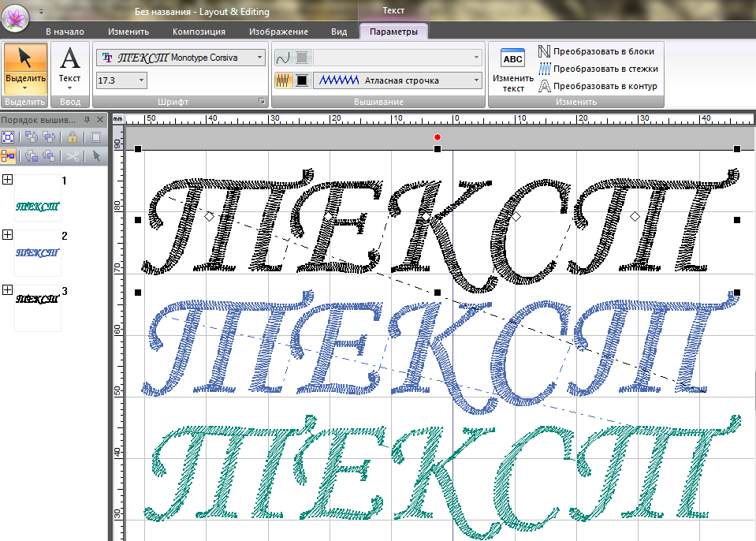Close the Порядок вышивания panel

pos(100,120)
